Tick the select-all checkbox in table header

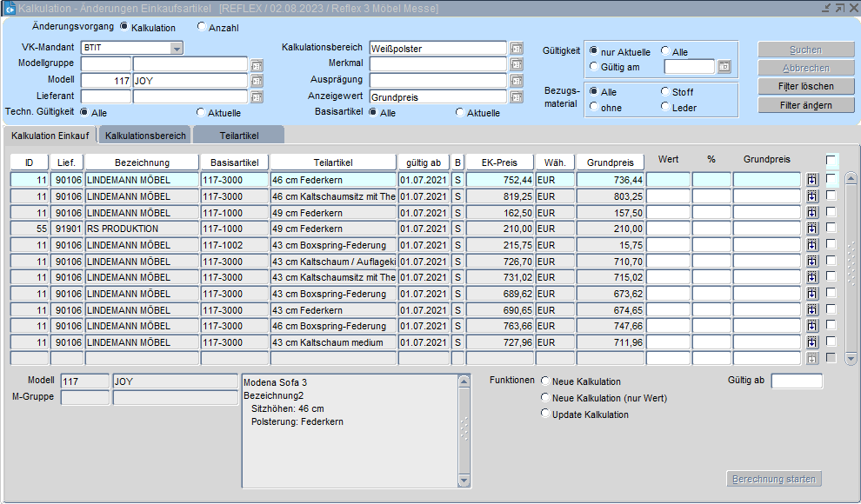(832, 161)
